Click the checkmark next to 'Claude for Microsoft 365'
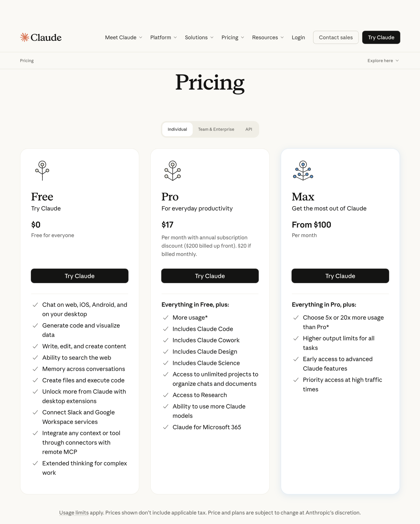Image resolution: width=420 pixels, height=524 pixels. 166,427
